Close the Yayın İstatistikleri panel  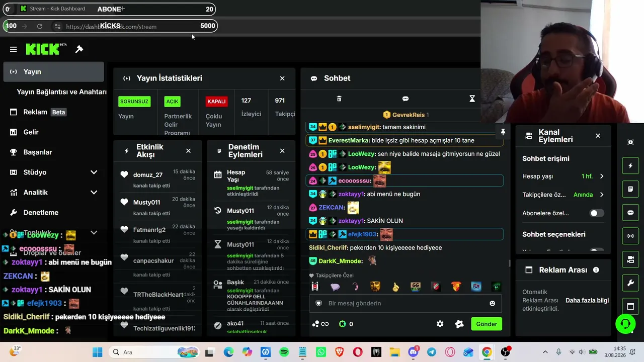[x=282, y=78]
